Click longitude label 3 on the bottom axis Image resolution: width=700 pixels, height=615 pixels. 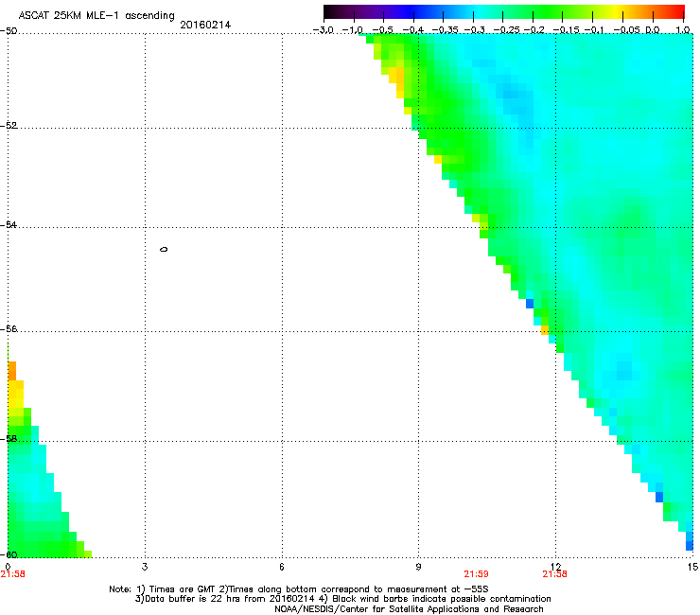coord(145,567)
